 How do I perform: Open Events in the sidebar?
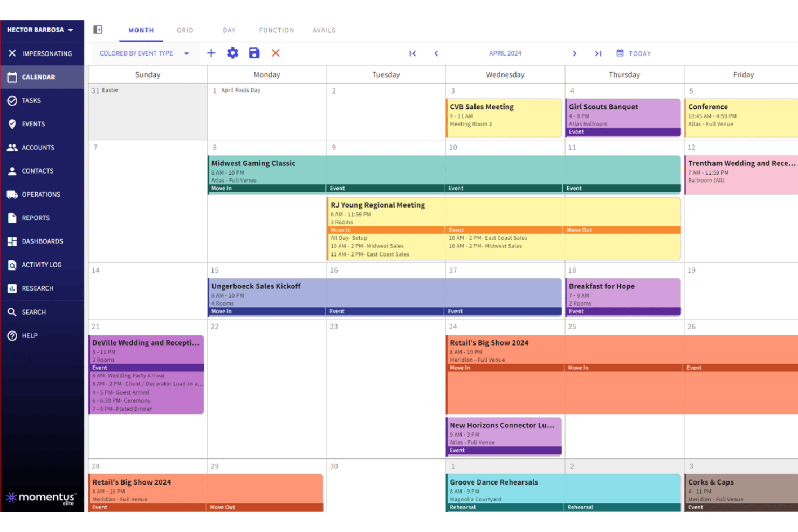[42, 124]
